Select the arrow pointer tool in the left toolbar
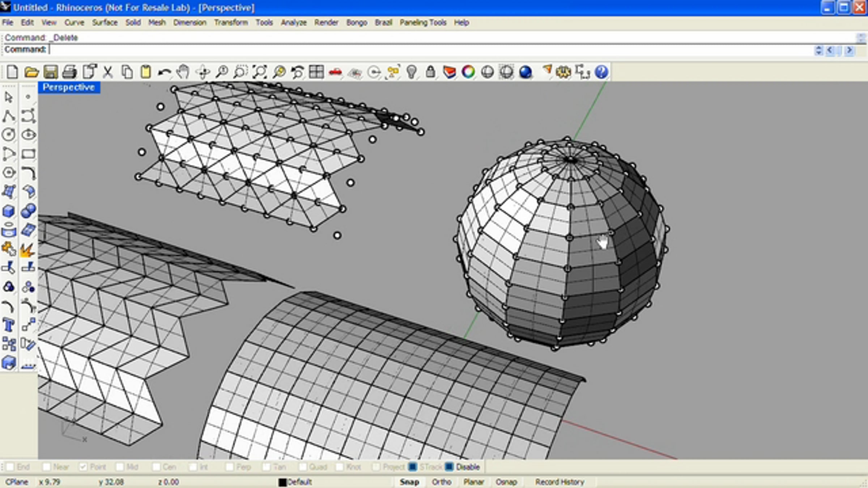868x488 pixels. point(9,97)
